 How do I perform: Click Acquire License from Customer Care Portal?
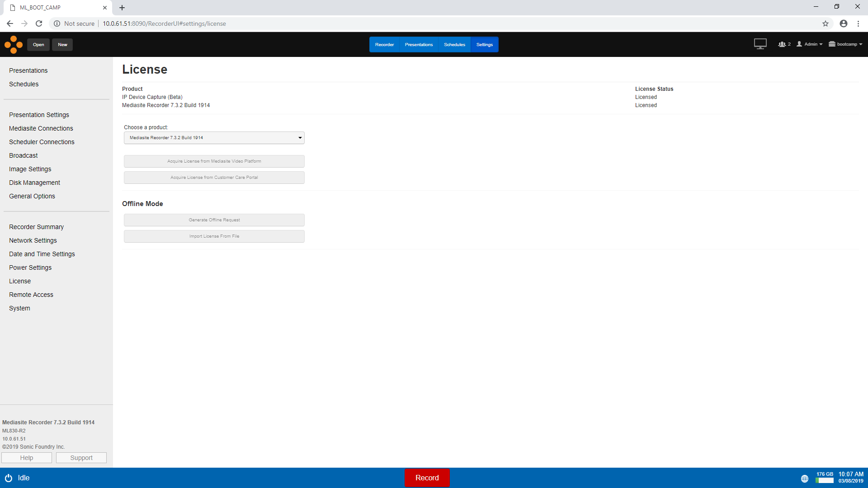point(214,178)
